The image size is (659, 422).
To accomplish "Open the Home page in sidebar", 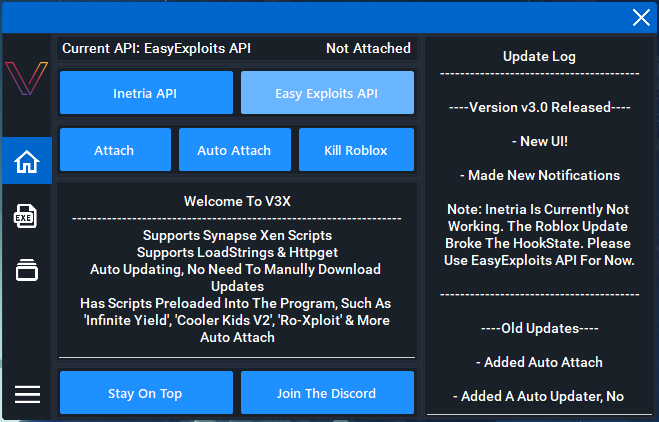I will coord(27,161).
